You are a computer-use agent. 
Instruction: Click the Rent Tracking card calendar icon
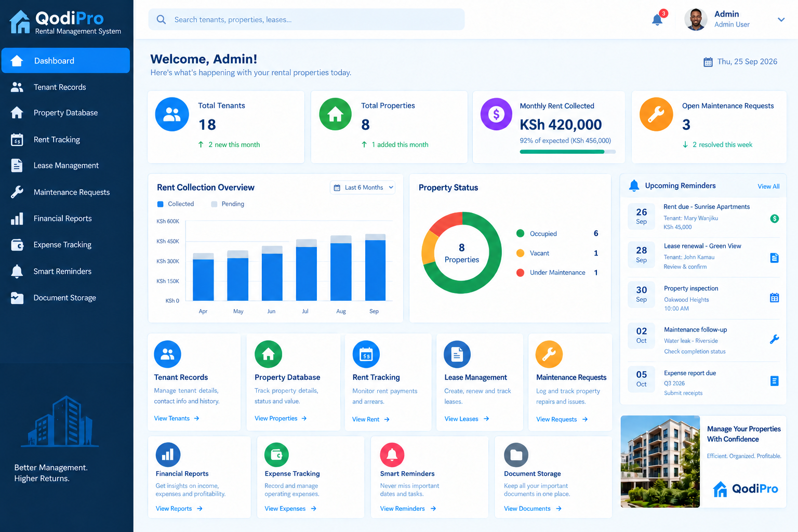tap(366, 354)
